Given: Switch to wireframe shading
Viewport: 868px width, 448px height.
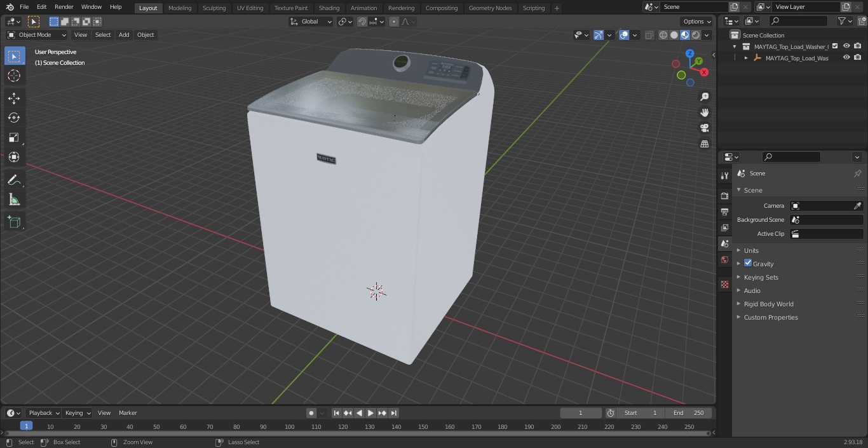Looking at the screenshot, I should point(663,35).
